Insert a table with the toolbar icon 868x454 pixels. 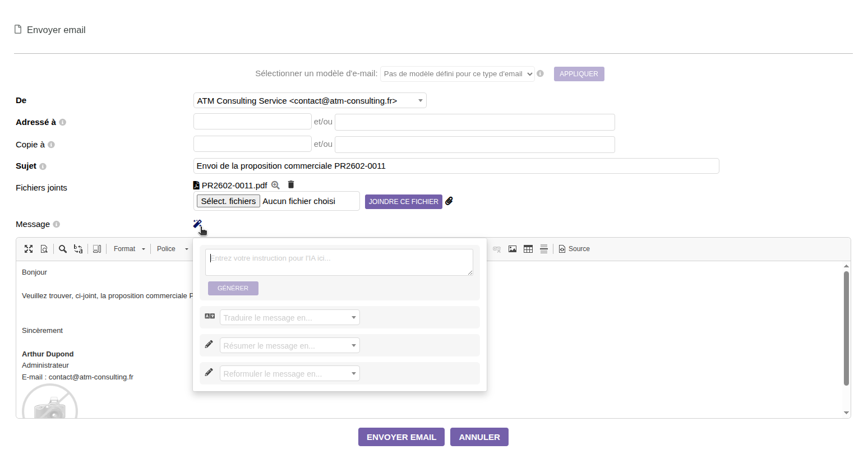click(528, 249)
